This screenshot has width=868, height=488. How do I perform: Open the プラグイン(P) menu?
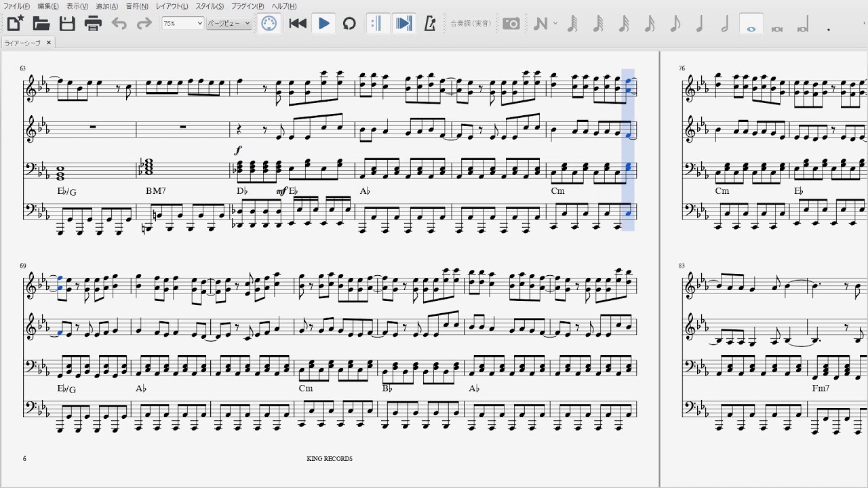pos(248,6)
